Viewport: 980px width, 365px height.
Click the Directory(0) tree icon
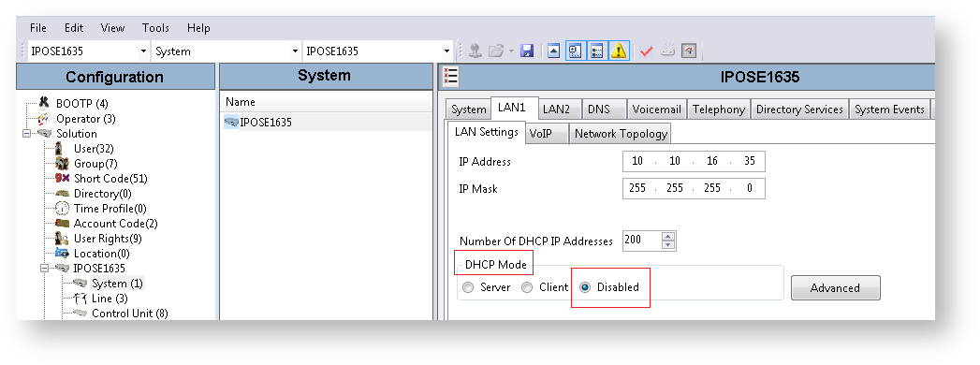(x=62, y=193)
